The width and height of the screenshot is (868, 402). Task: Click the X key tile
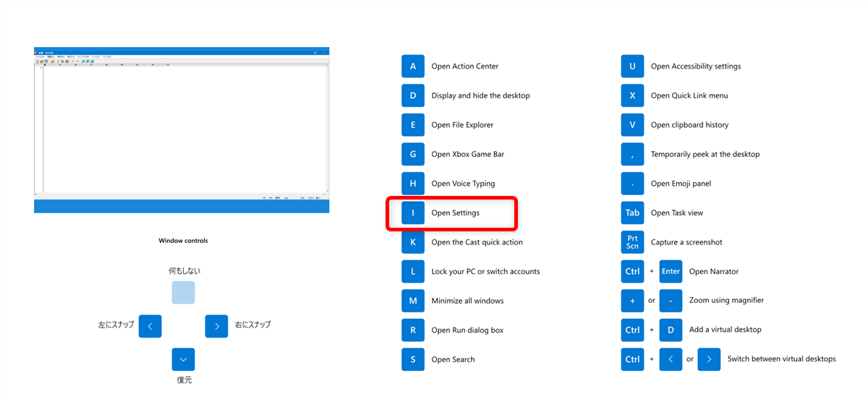pos(632,95)
